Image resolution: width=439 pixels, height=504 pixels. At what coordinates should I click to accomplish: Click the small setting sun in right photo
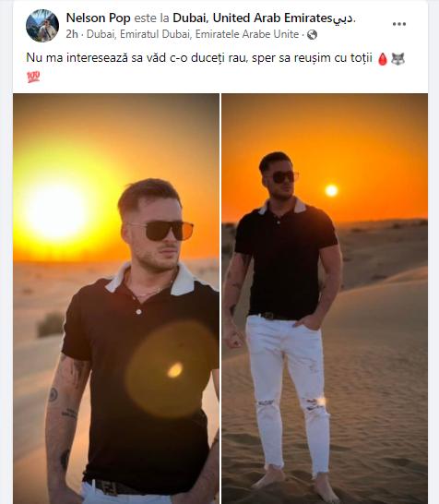point(331,190)
